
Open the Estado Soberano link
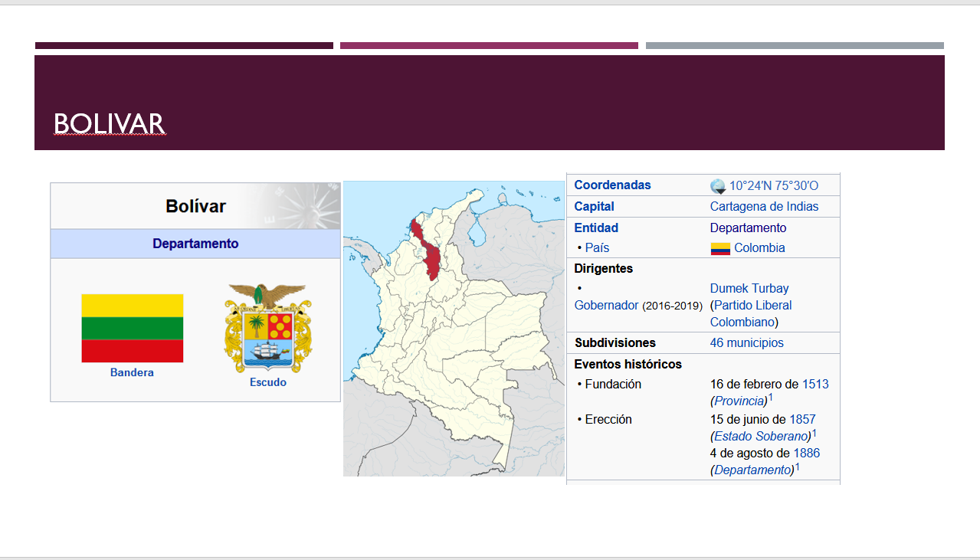pyautogui.click(x=762, y=437)
